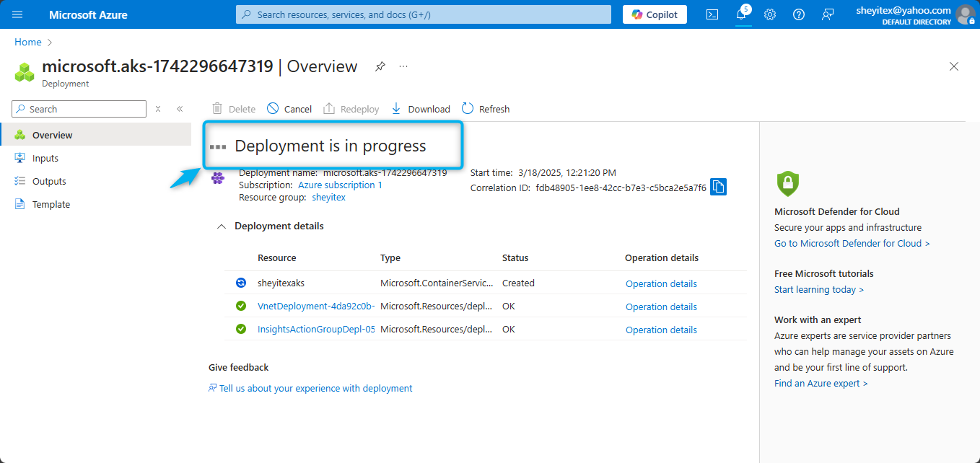Select Overview in the left menu
The image size is (980, 463).
95,135
